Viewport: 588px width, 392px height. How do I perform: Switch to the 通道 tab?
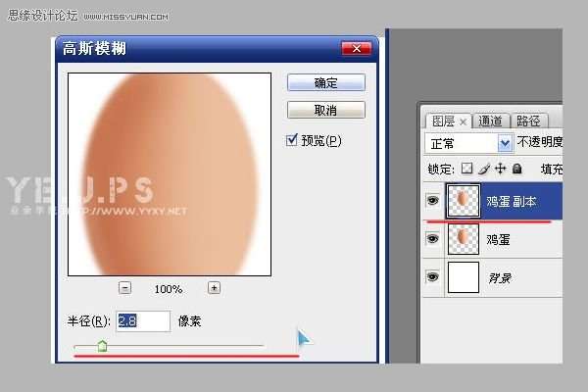[489, 122]
